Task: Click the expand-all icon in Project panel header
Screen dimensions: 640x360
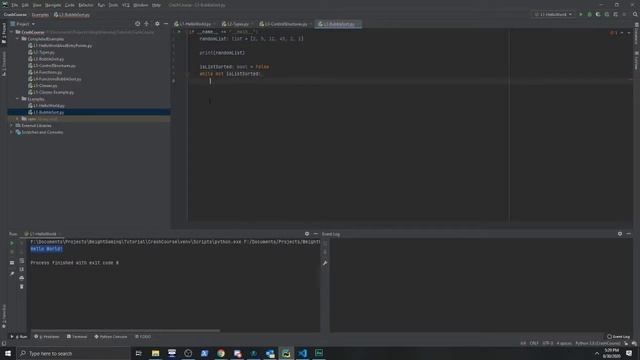Action: point(147,24)
